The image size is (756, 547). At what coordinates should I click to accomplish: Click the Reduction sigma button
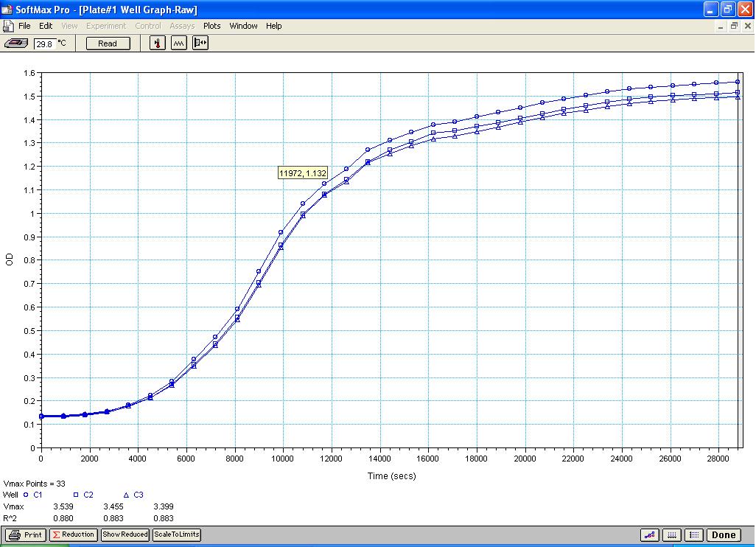click(73, 534)
